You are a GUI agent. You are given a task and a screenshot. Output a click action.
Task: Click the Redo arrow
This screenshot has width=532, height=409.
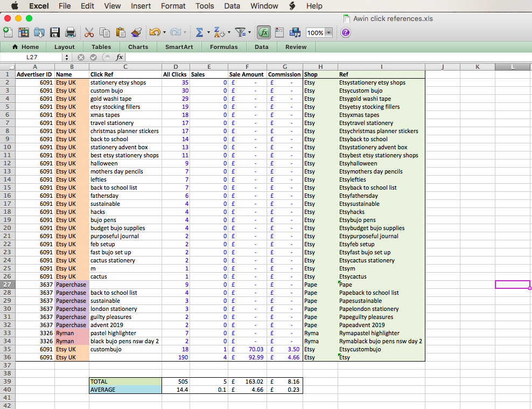tap(175, 32)
